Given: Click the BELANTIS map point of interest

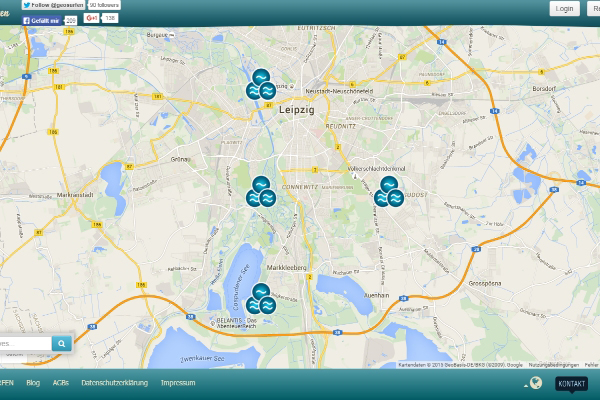Looking at the screenshot, I should (236, 323).
